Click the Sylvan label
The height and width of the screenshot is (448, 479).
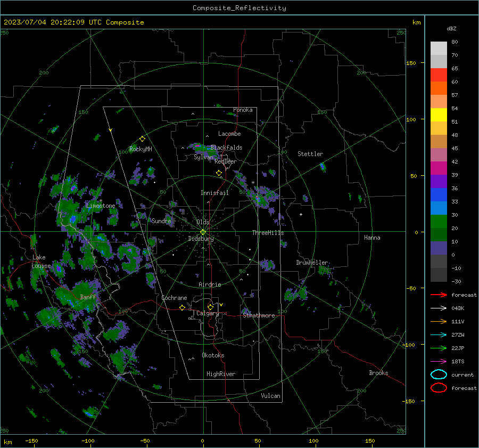(203, 157)
